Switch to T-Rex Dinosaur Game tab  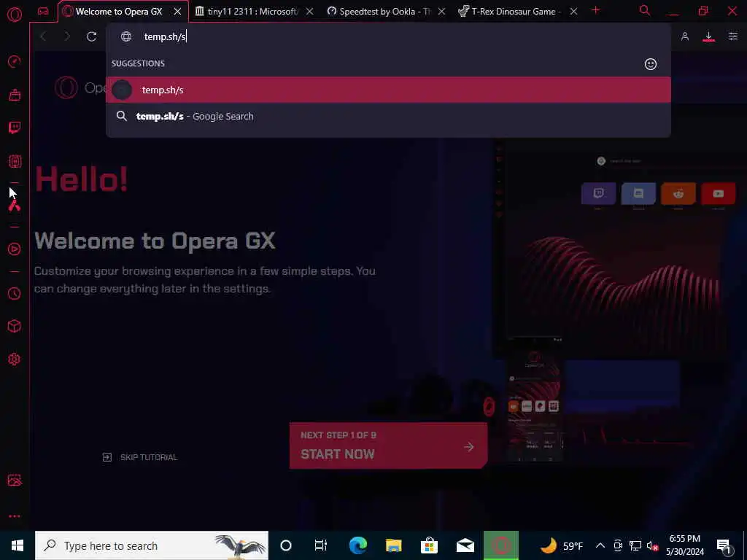point(516,12)
